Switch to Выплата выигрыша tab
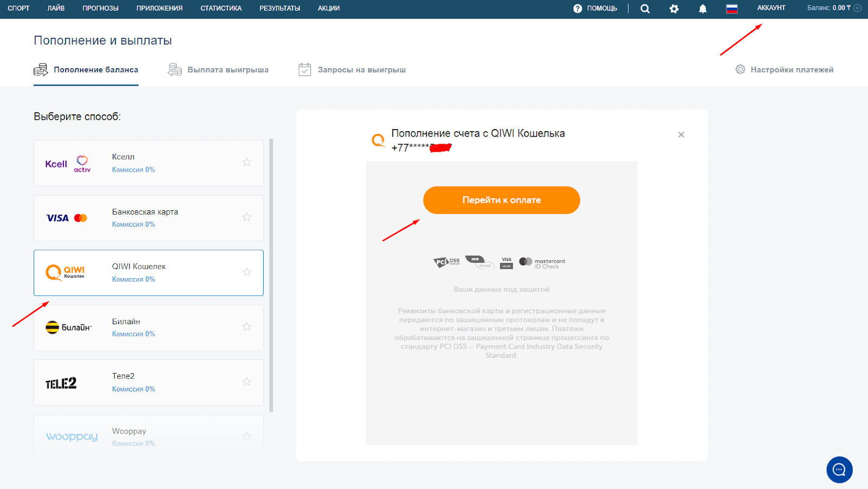 pyautogui.click(x=218, y=69)
